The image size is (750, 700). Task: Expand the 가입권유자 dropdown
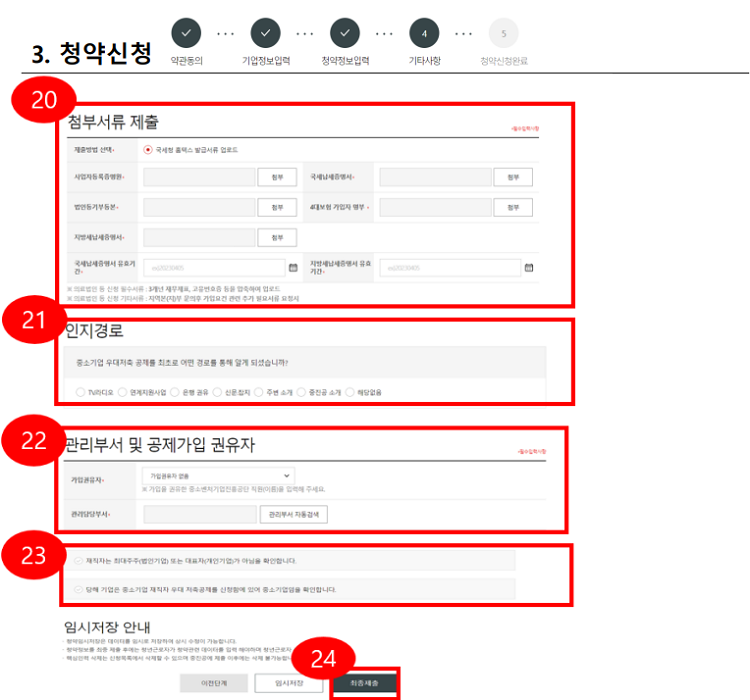click(217, 475)
